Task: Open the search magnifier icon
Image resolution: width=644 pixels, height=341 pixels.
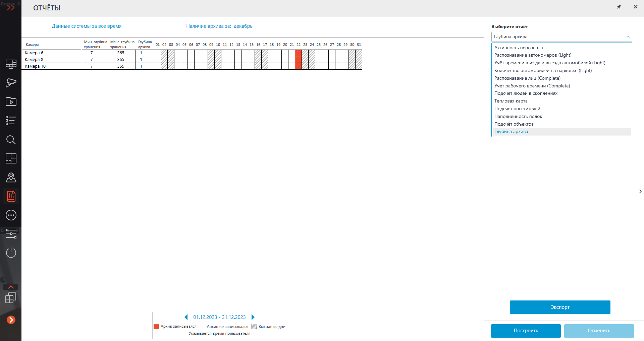Action: [11, 140]
